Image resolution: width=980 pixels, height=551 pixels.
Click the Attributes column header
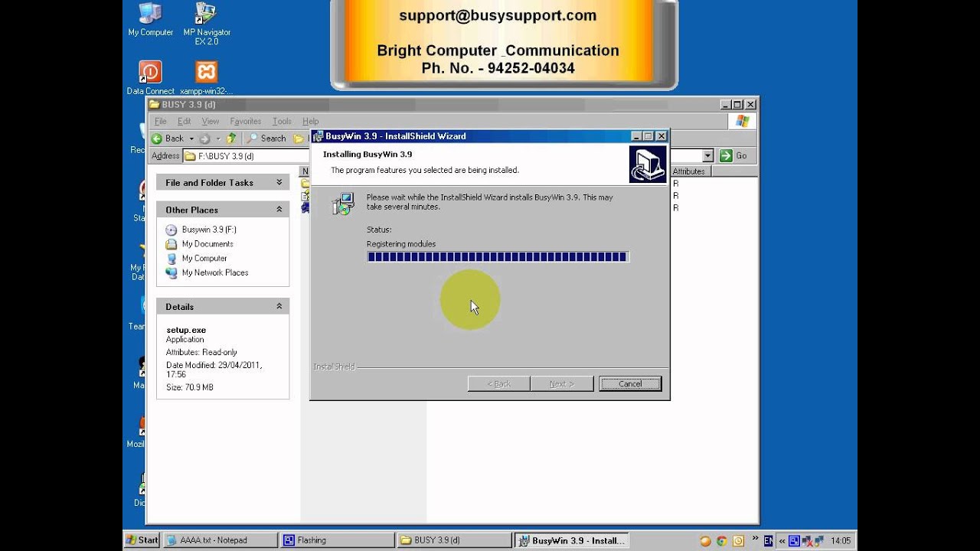pos(691,171)
